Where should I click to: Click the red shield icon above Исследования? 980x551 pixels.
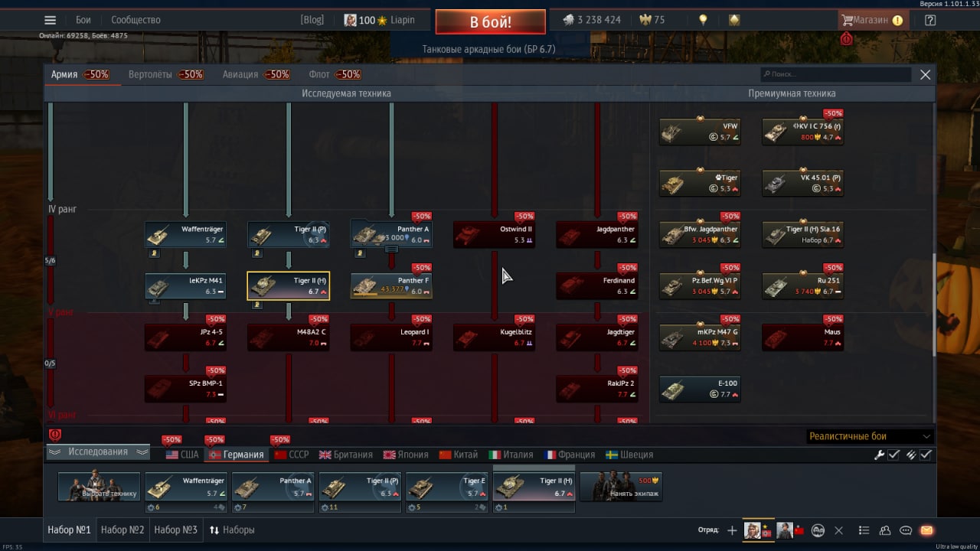pos(54,435)
